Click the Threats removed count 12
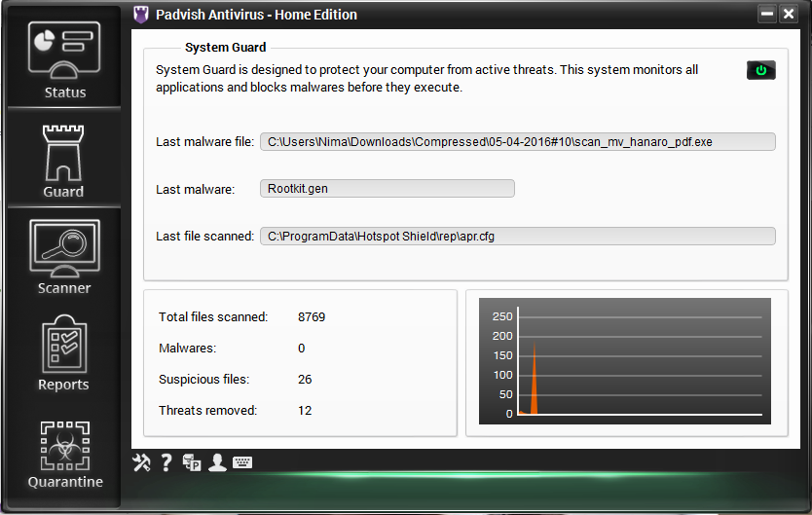The width and height of the screenshot is (812, 515). pos(305,411)
